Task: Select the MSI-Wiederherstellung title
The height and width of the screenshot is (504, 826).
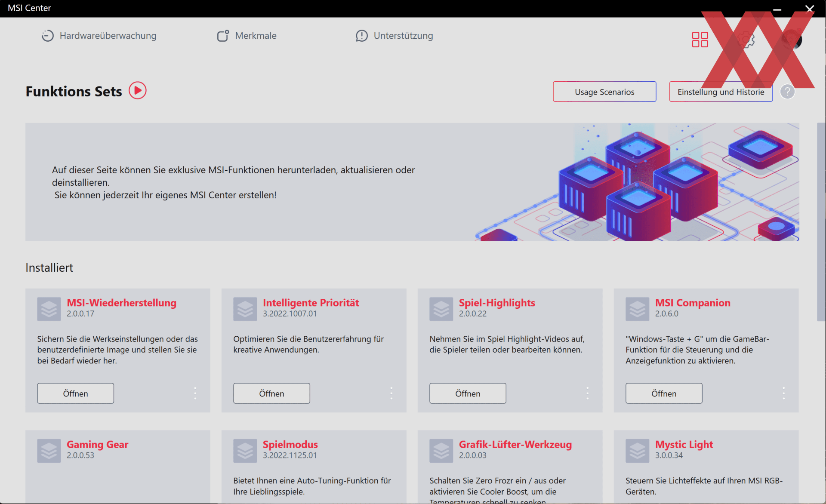Action: pos(121,303)
